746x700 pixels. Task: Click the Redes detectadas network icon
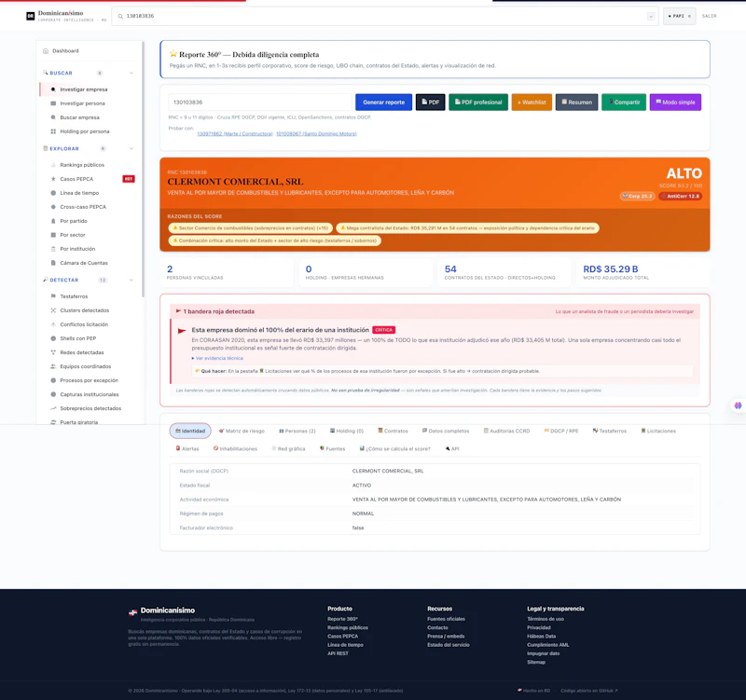click(x=53, y=352)
